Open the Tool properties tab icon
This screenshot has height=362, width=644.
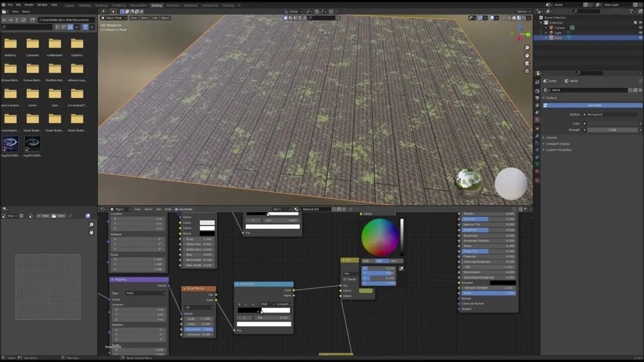pyautogui.click(x=537, y=81)
